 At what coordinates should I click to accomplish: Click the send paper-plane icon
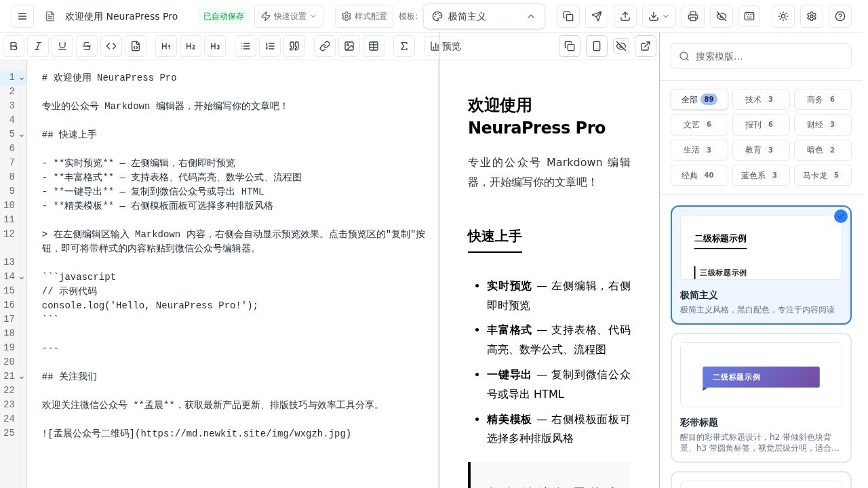coord(597,16)
